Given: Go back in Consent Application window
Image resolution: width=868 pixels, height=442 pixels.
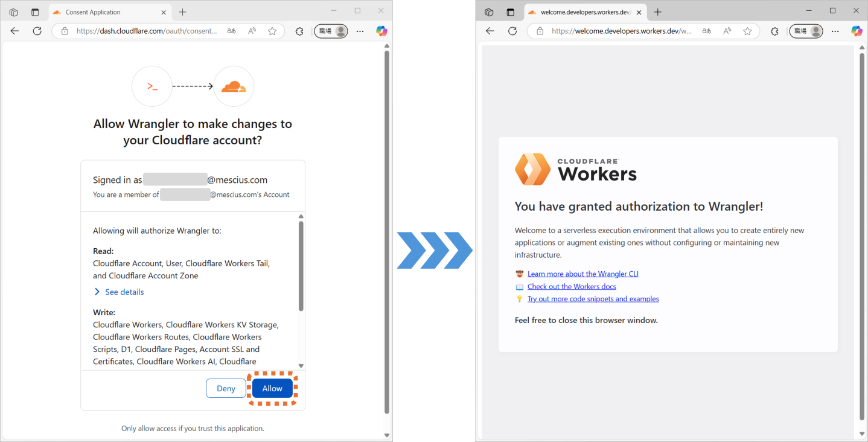Looking at the screenshot, I should 15,31.
